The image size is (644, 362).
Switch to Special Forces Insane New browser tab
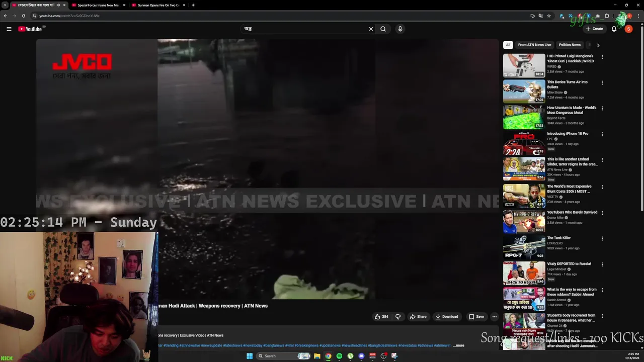point(98,5)
